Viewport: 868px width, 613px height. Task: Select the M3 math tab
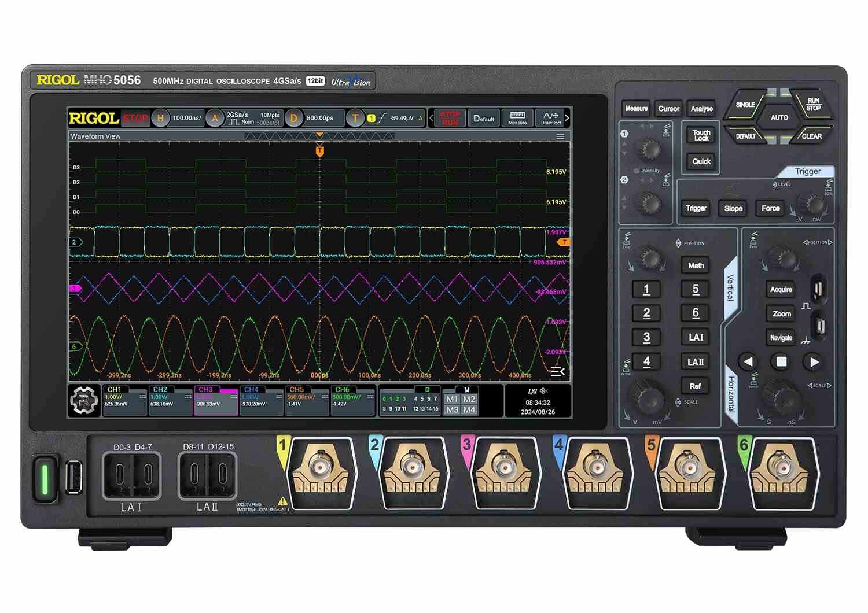coord(452,410)
